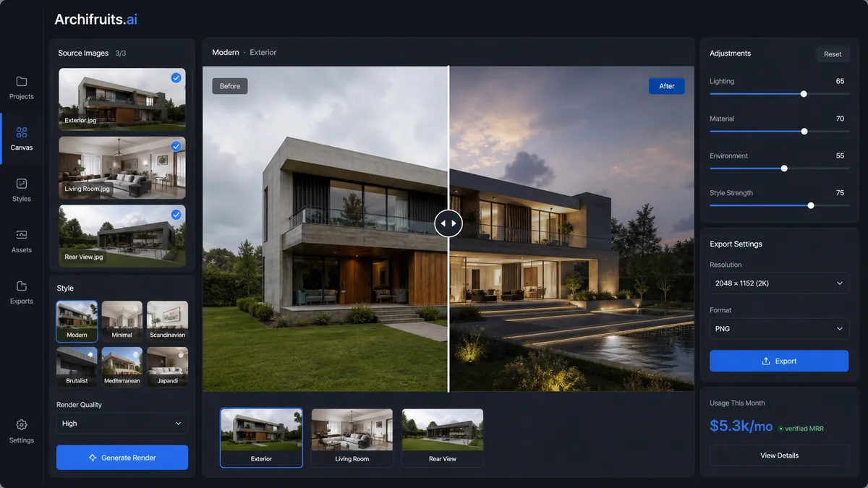Click the Generate Render button
Image resolution: width=868 pixels, height=488 pixels.
[x=122, y=458]
